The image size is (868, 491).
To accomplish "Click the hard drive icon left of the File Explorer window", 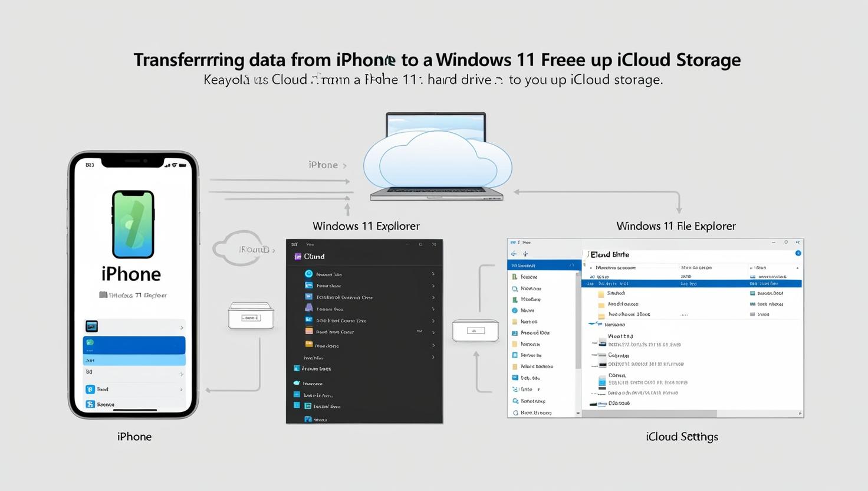I will [x=475, y=330].
